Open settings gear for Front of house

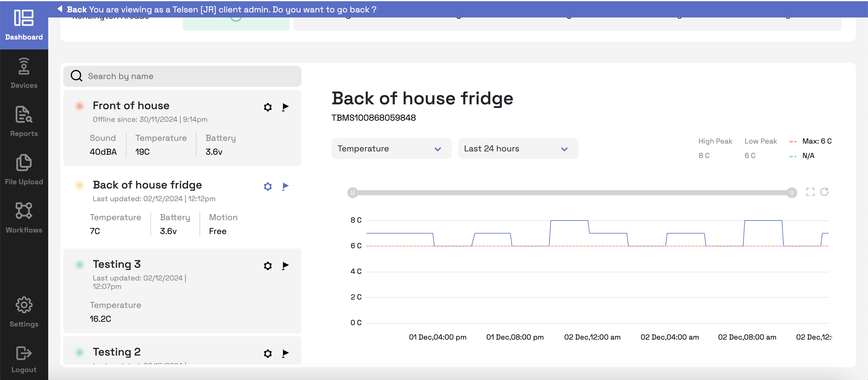click(268, 107)
